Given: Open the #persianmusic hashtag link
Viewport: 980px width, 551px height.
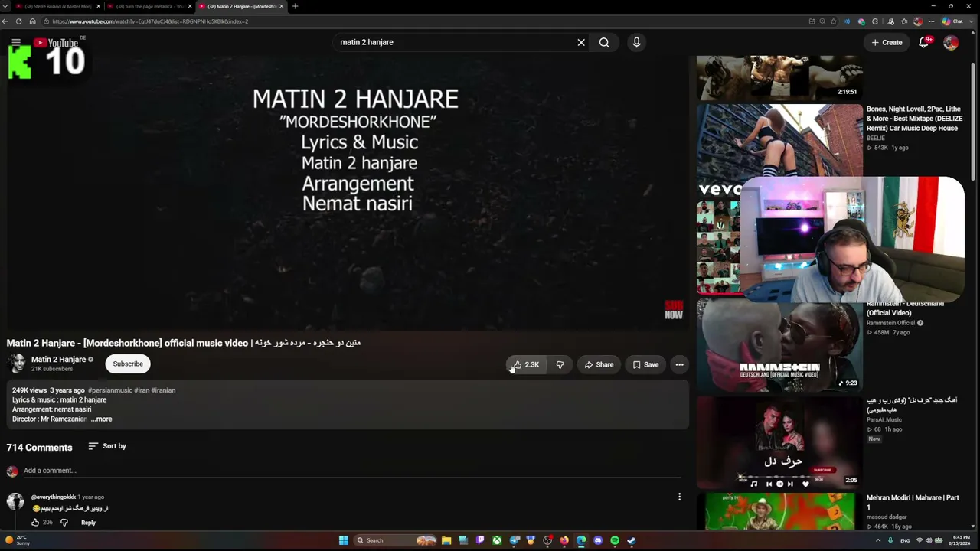Looking at the screenshot, I should point(109,390).
